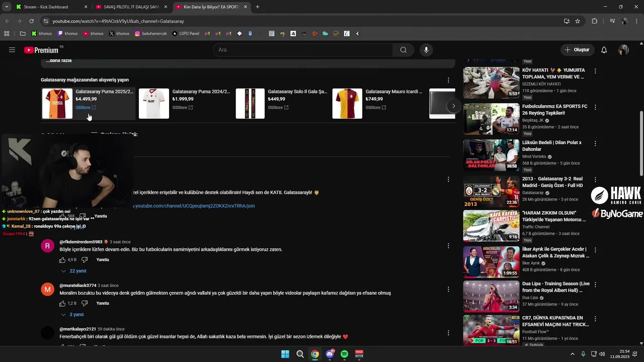
Task: Open Galatasaray Mauro Icardi jersey product
Action: pos(378,103)
